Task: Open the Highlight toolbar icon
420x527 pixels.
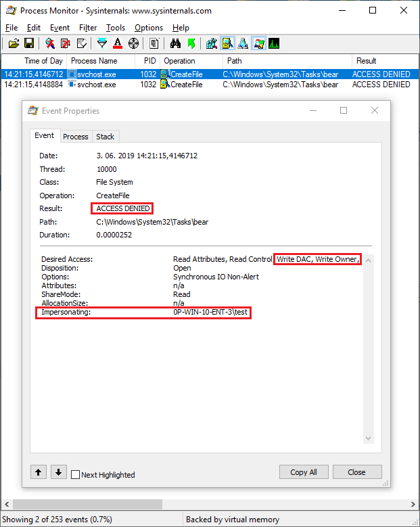Action: click(x=118, y=43)
